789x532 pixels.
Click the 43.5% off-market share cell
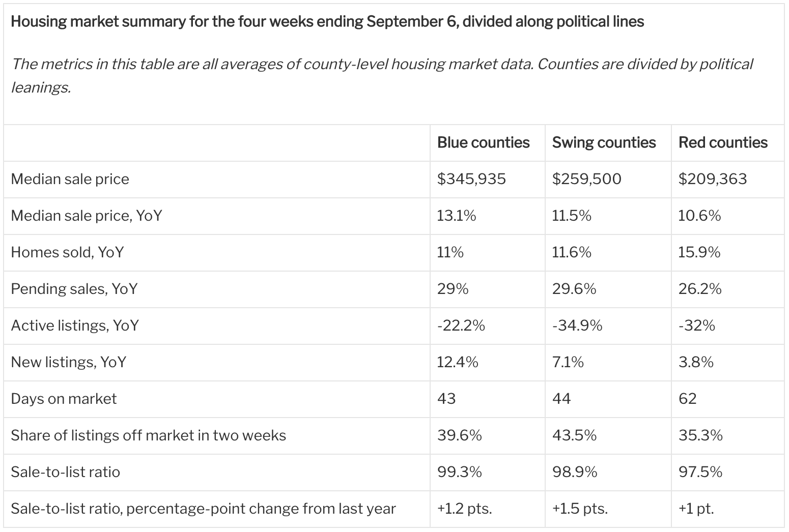click(x=574, y=435)
